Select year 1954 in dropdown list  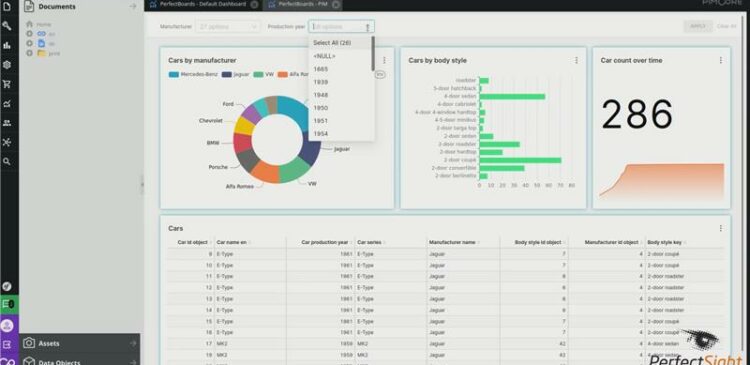320,133
